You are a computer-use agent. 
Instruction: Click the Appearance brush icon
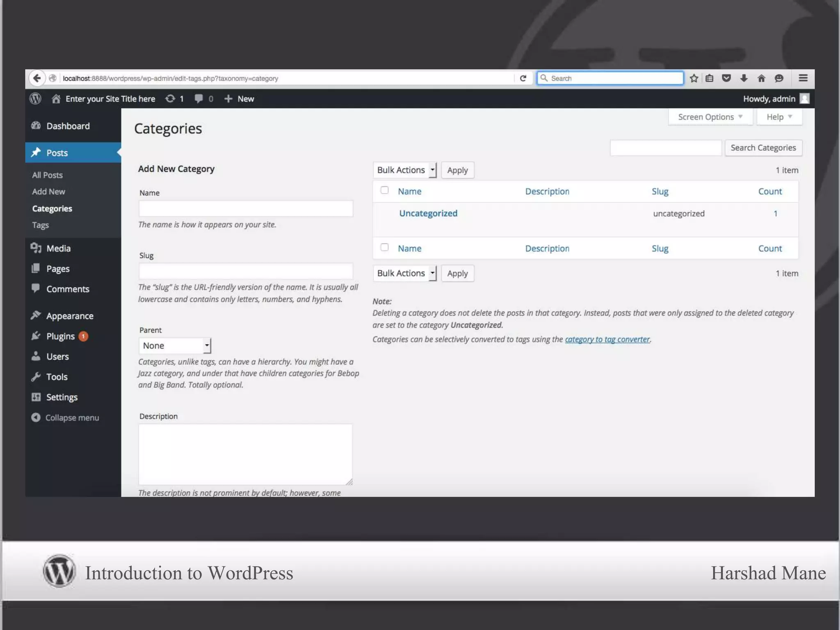click(36, 315)
